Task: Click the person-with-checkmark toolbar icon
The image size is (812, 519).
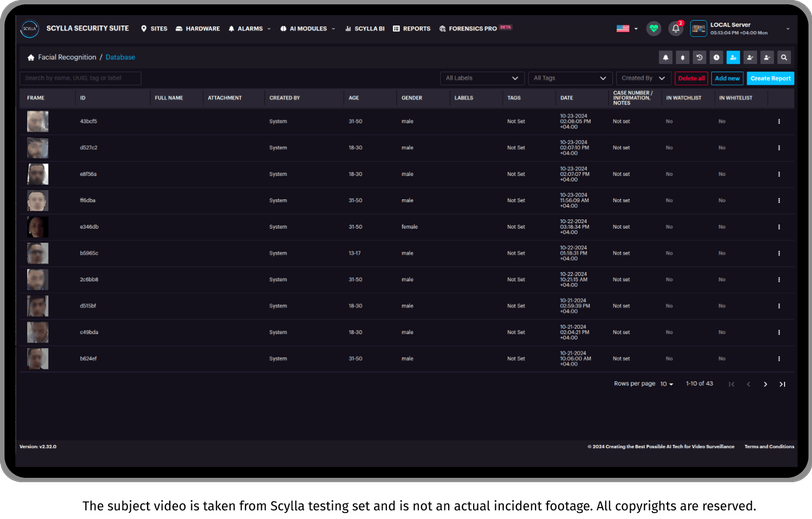Action: click(x=750, y=57)
